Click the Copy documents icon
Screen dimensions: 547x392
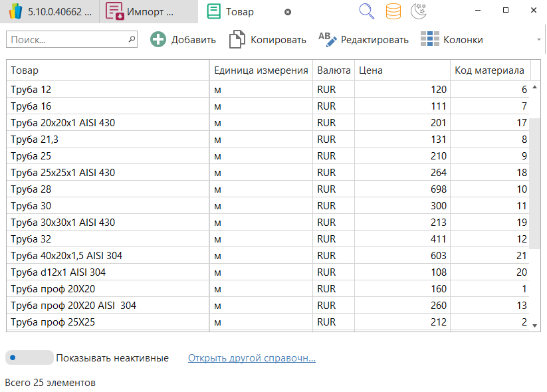[x=237, y=40]
